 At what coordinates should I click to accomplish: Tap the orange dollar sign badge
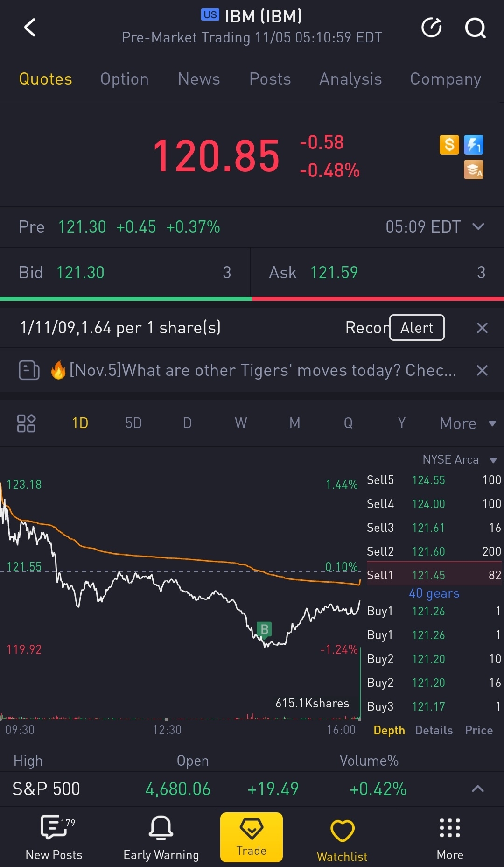click(449, 145)
